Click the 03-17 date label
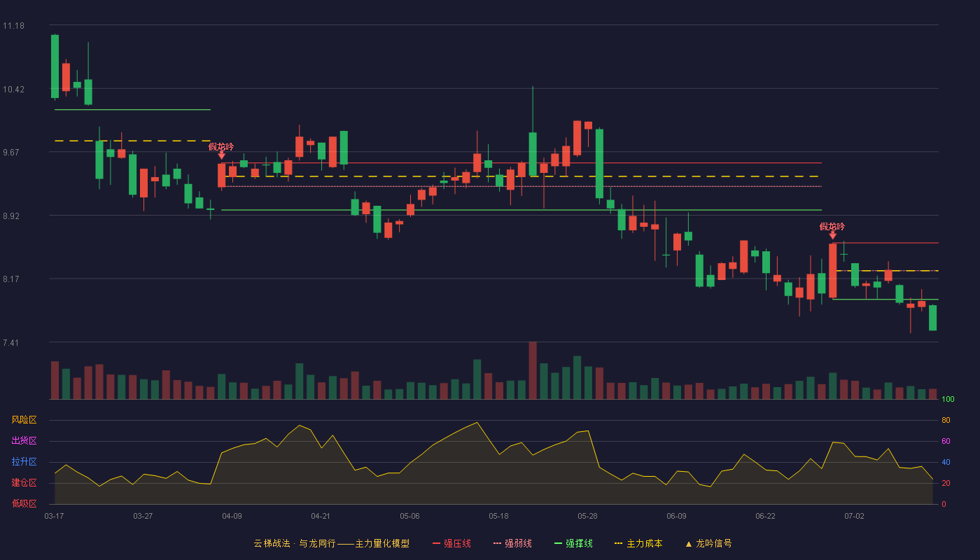This screenshot has width=980, height=560. click(x=54, y=516)
